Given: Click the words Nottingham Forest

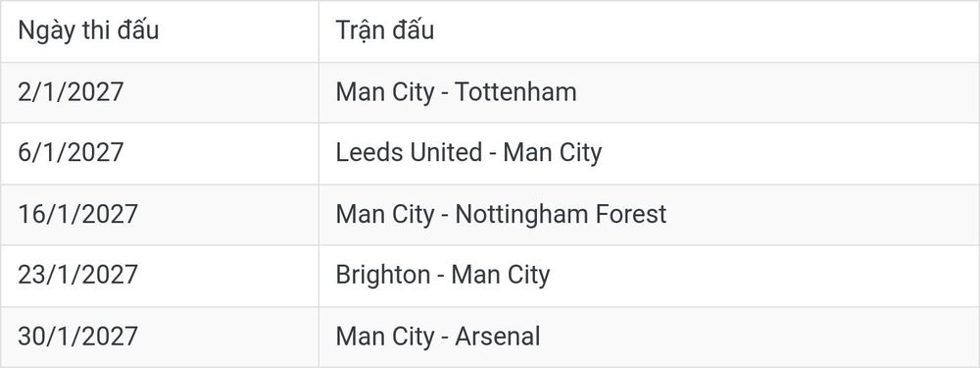Looking at the screenshot, I should click(x=561, y=214).
